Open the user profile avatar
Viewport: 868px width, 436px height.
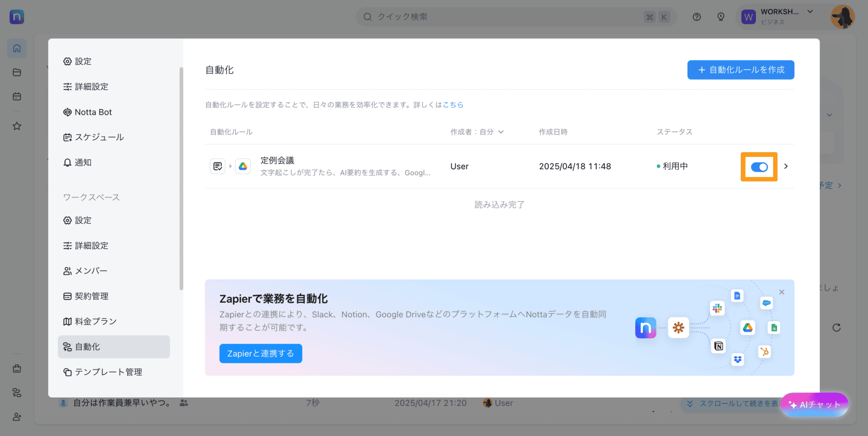tap(842, 17)
